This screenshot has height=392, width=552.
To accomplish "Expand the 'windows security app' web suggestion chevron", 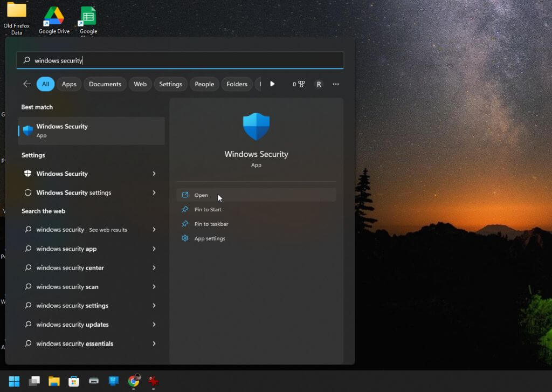I will click(154, 249).
